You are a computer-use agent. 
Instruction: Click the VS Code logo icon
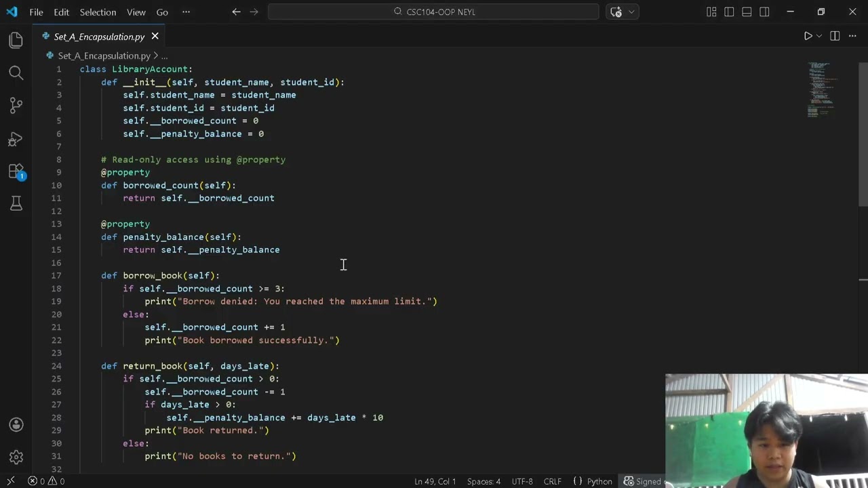tap(12, 12)
